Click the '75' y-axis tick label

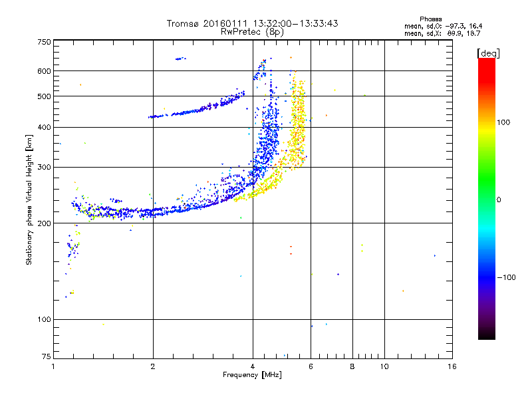47,356
